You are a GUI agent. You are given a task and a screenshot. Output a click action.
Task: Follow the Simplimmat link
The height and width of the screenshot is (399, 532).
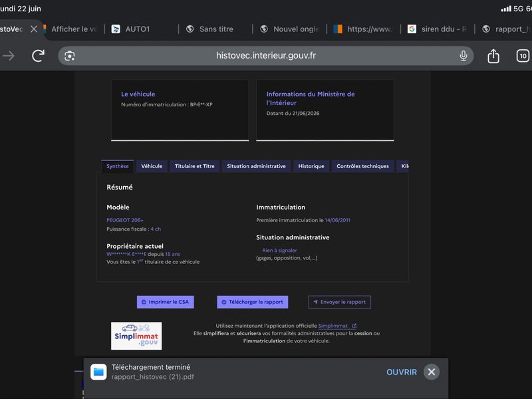[x=337, y=326]
